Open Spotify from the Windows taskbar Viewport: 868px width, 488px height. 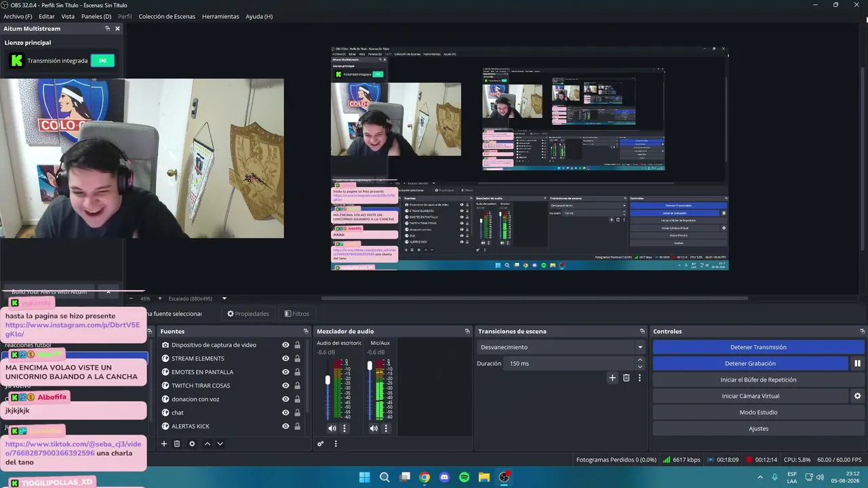coord(464,477)
